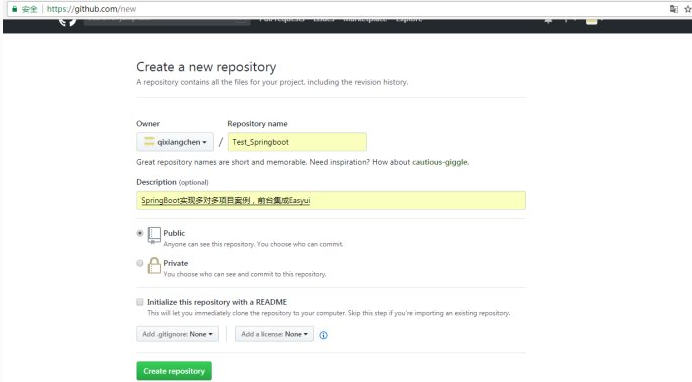Open the Add .gitignore dropdown

tap(177, 334)
